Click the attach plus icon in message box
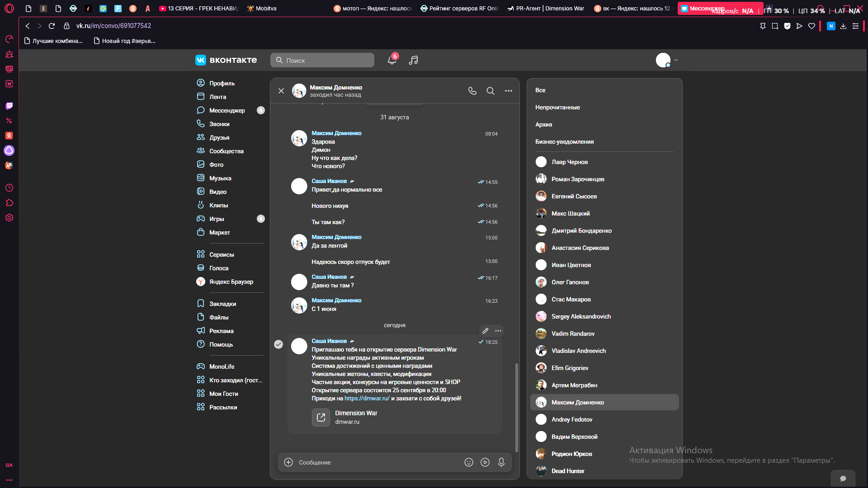The width and height of the screenshot is (868, 488). tap(288, 462)
